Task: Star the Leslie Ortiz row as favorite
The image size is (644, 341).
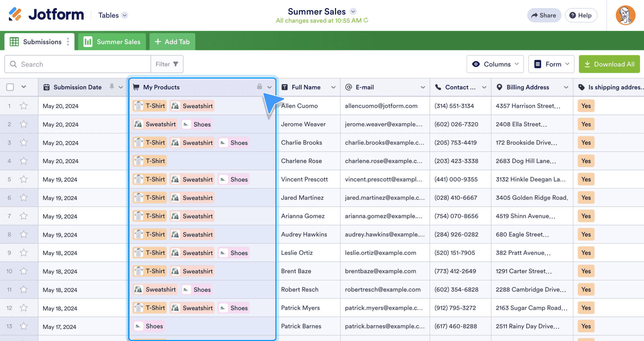Action: pos(23,253)
